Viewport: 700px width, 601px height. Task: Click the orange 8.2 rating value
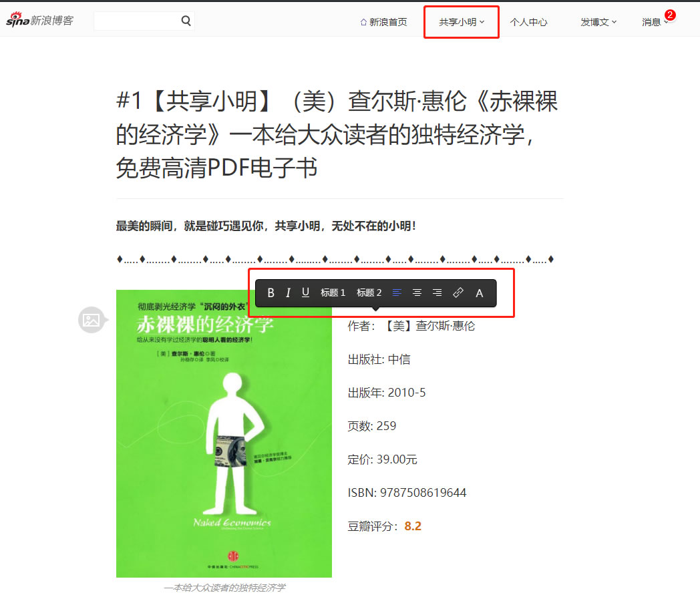pyautogui.click(x=413, y=526)
